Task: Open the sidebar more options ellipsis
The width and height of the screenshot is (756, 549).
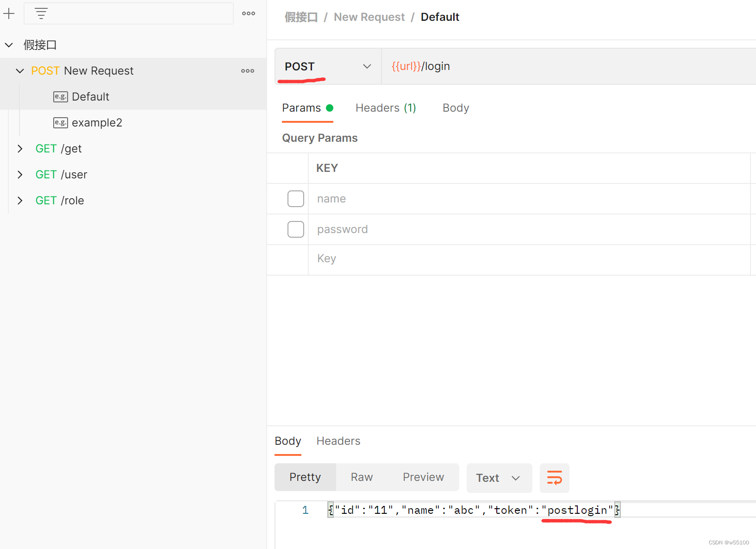Action: coord(249,13)
